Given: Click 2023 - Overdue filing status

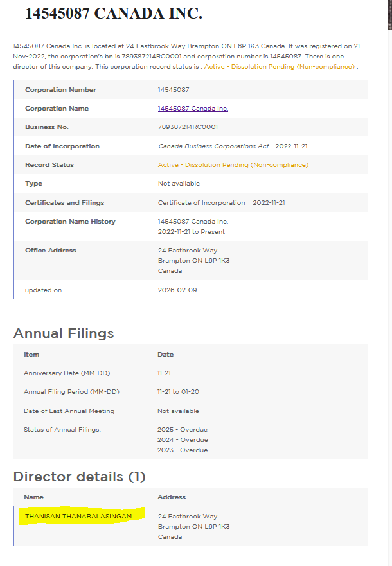Looking at the screenshot, I should 183,450.
